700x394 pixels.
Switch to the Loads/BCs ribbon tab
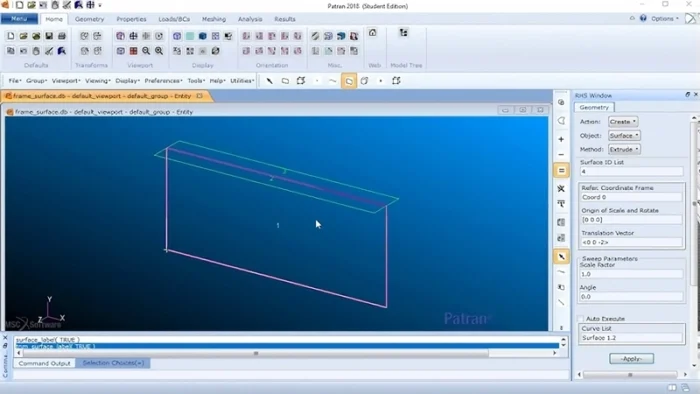click(x=174, y=19)
